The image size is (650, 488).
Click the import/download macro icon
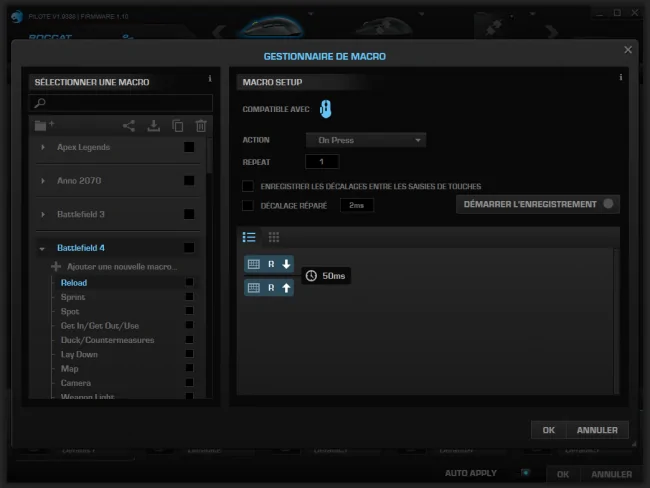[x=154, y=126]
